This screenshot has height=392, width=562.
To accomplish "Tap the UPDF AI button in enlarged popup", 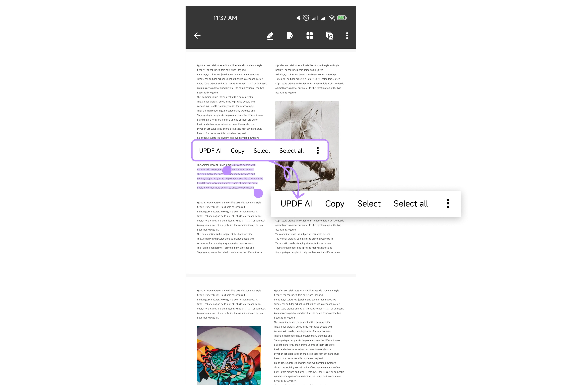I will tap(296, 203).
